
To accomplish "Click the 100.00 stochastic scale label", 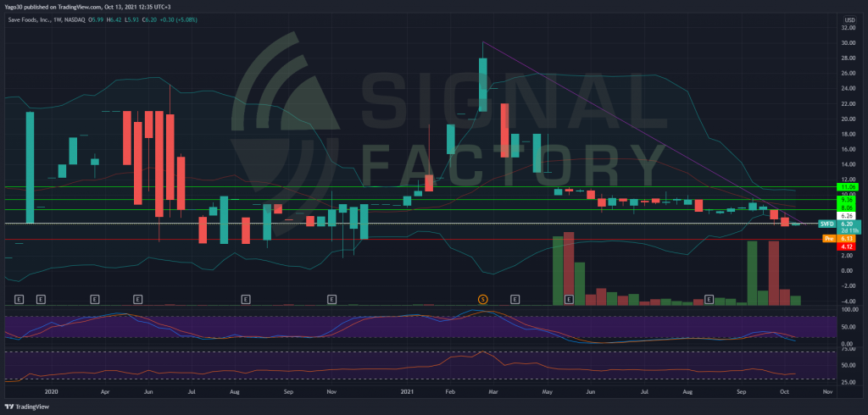I will 849,309.
